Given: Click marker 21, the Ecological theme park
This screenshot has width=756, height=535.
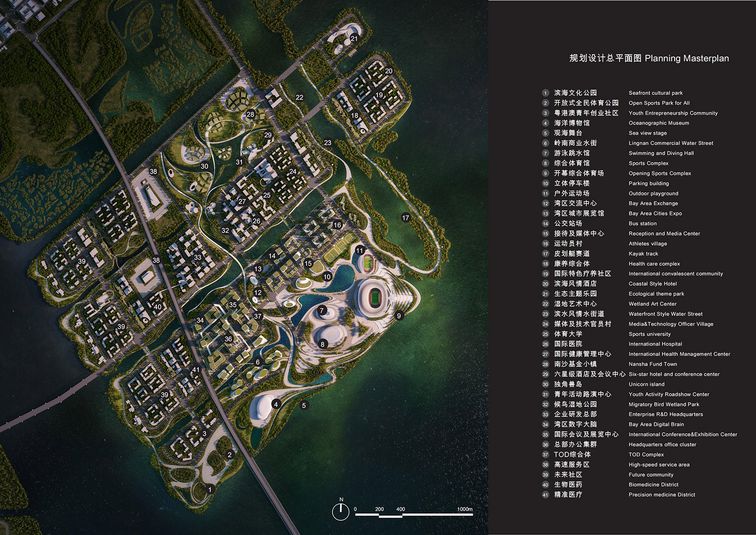Looking at the screenshot, I should click(x=354, y=39).
